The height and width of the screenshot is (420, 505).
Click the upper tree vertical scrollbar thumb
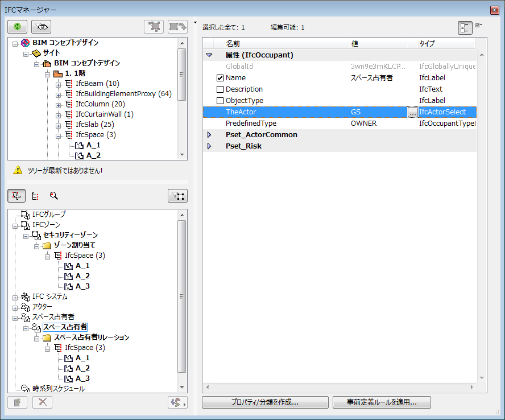[182, 75]
